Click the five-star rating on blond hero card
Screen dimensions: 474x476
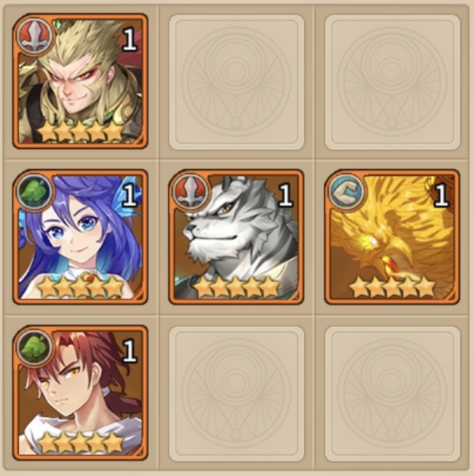point(81,132)
